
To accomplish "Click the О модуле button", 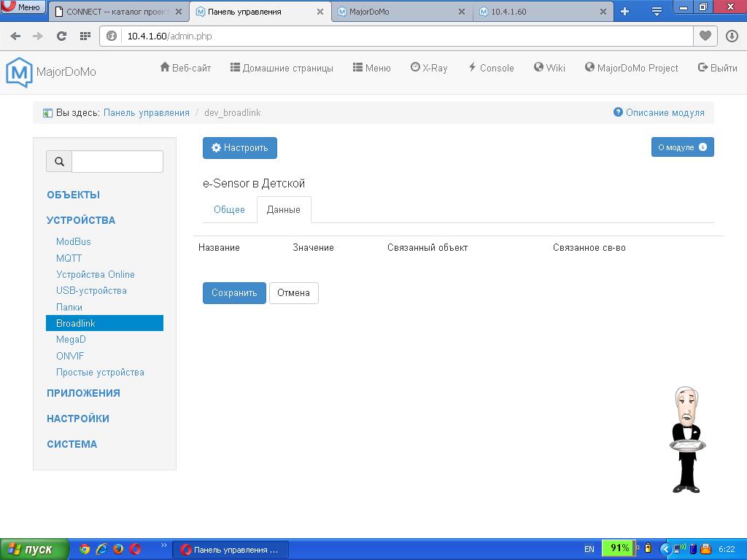I will point(682,147).
